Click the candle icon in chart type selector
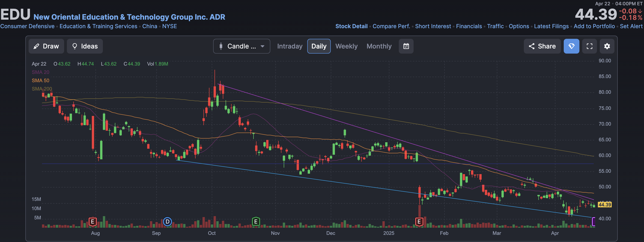The width and height of the screenshot is (644, 242). [221, 46]
